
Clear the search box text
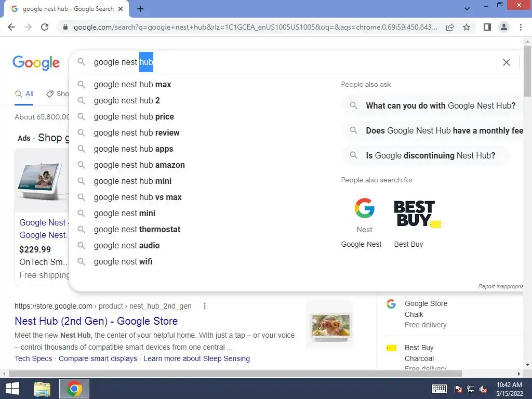tap(506, 62)
